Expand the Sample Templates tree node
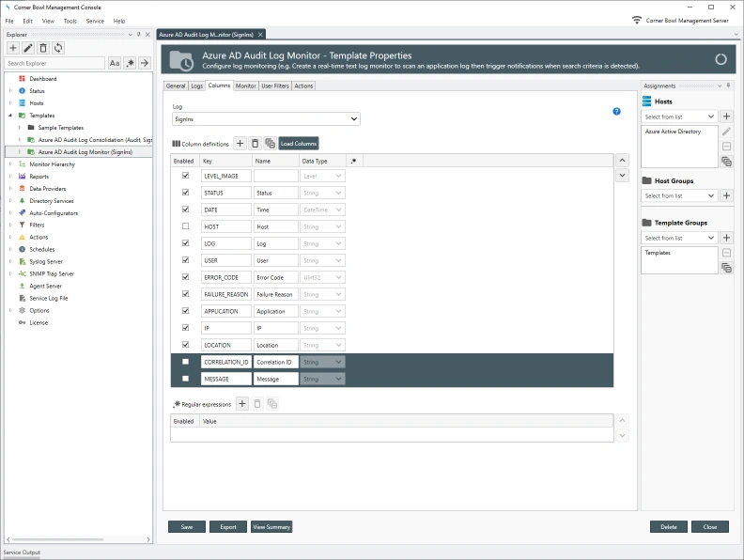 tap(20, 127)
